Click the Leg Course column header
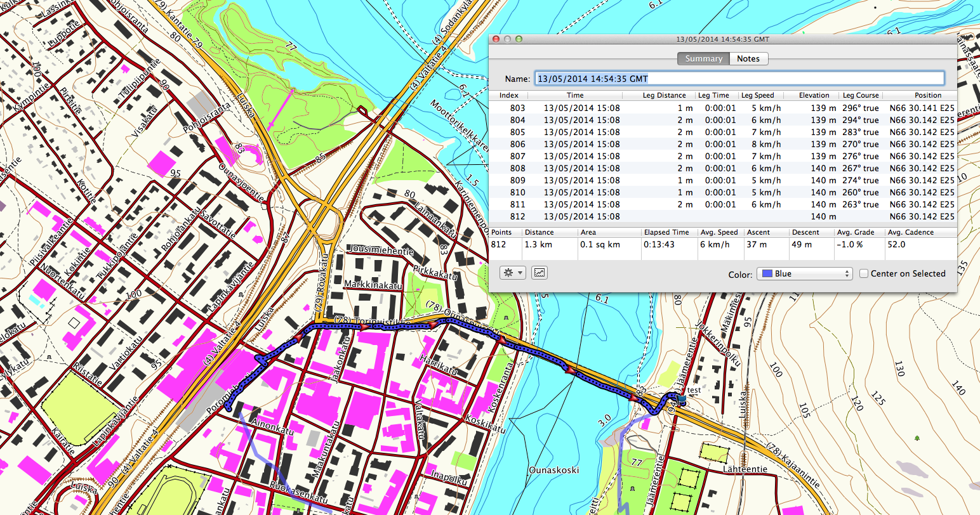 point(861,95)
